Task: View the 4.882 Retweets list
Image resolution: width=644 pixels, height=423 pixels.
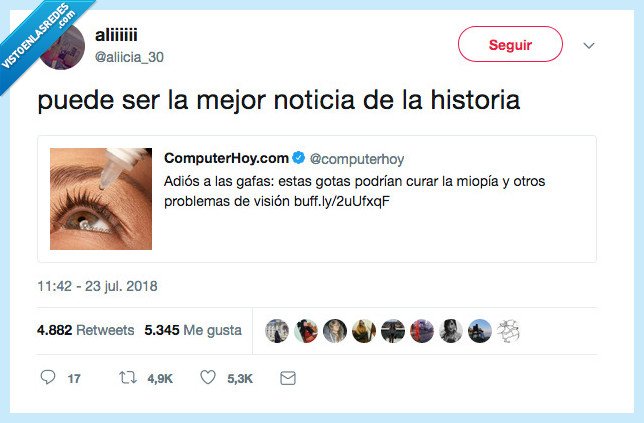Action: point(85,330)
